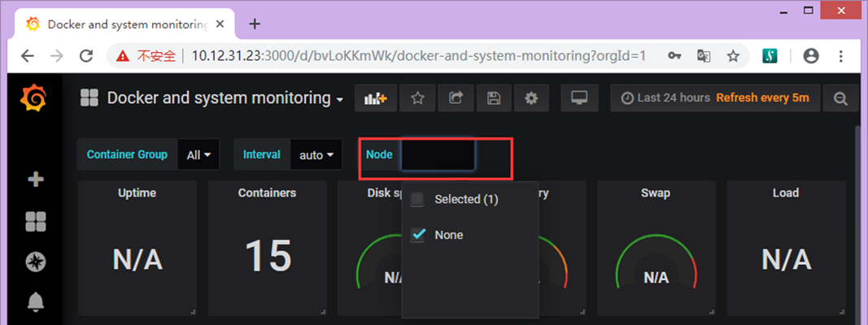The image size is (868, 325).
Task: Click the Container Group label
Action: coord(128,154)
